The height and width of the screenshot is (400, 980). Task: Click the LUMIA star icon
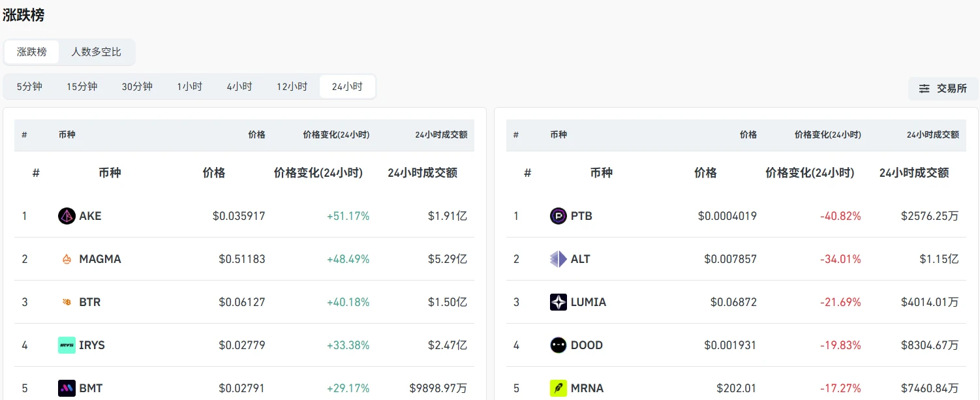[559, 302]
